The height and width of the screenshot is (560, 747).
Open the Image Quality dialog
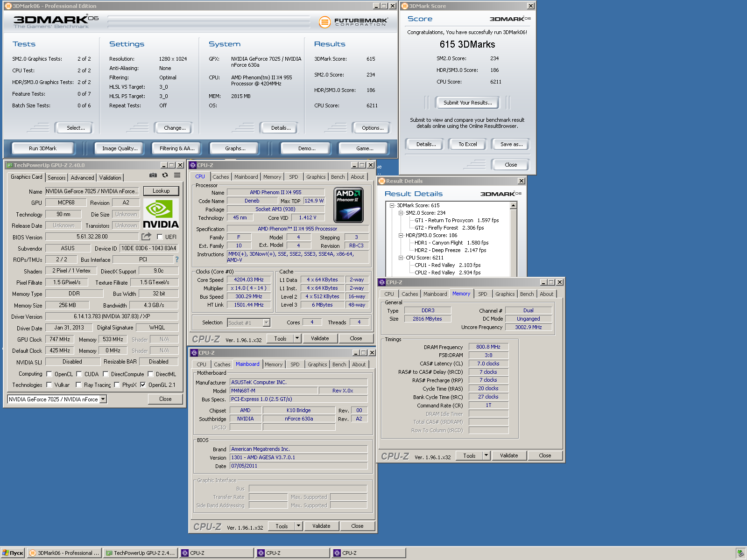click(120, 148)
